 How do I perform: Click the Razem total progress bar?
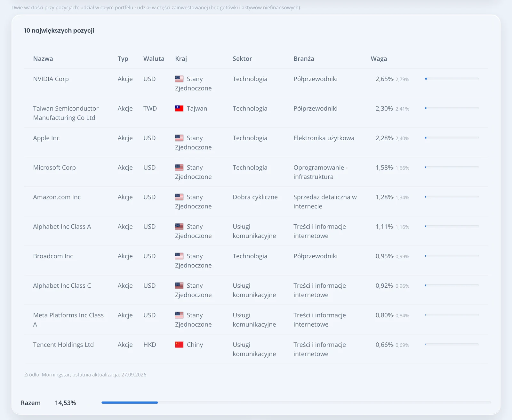pos(296,402)
